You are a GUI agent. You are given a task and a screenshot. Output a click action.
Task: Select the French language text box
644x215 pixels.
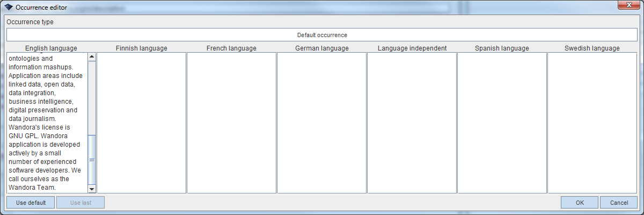pos(231,123)
